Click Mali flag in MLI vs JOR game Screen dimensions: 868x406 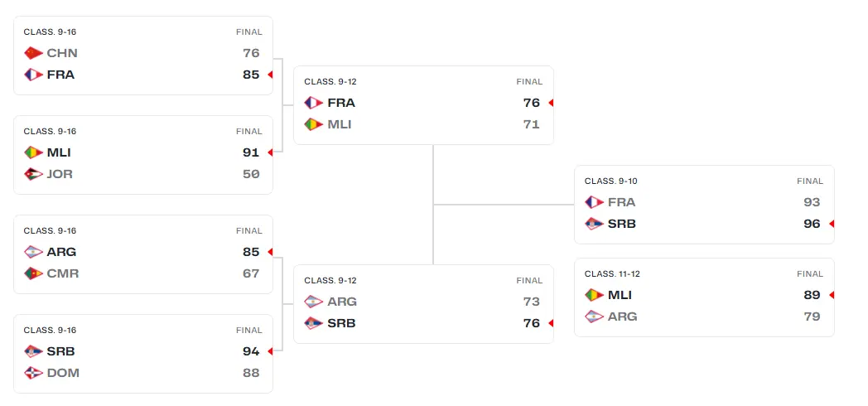[x=33, y=152]
